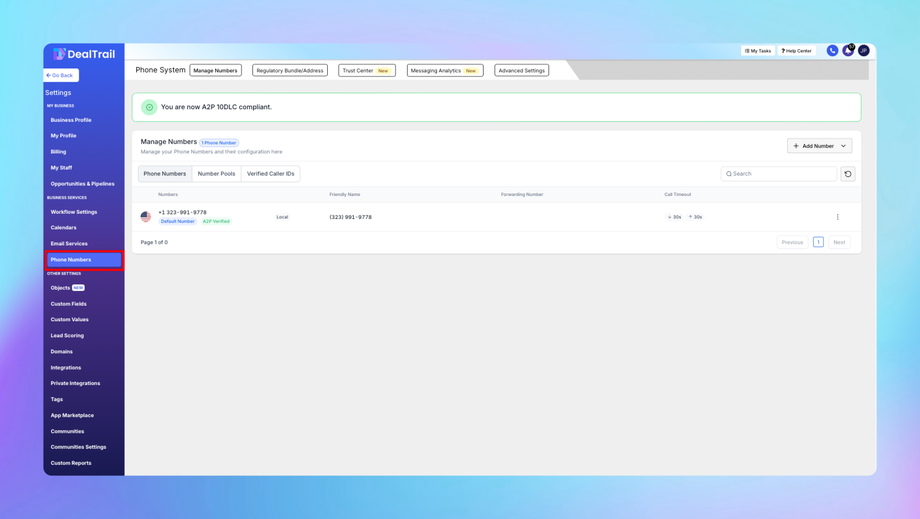
Task: Click the DealTrail logo
Action: pos(84,54)
